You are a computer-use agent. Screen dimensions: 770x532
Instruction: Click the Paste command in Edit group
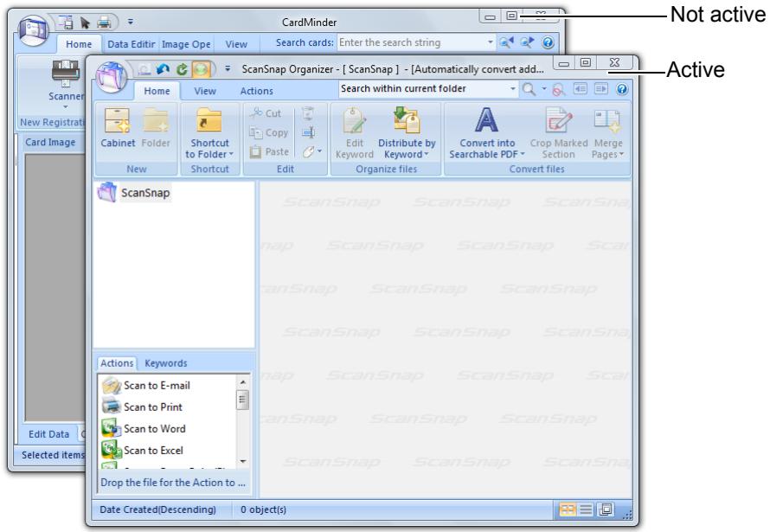(x=269, y=151)
